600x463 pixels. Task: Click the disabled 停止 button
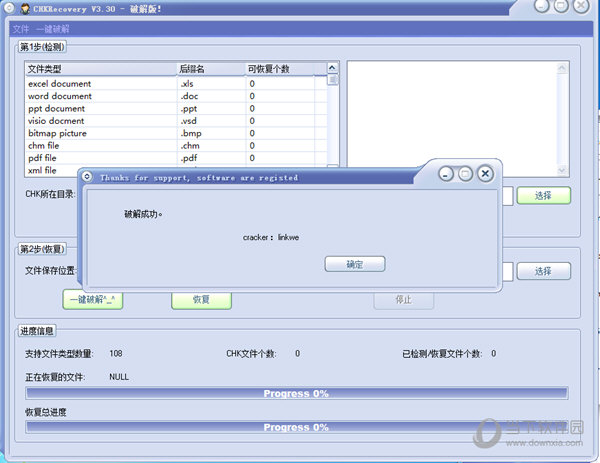tap(404, 299)
